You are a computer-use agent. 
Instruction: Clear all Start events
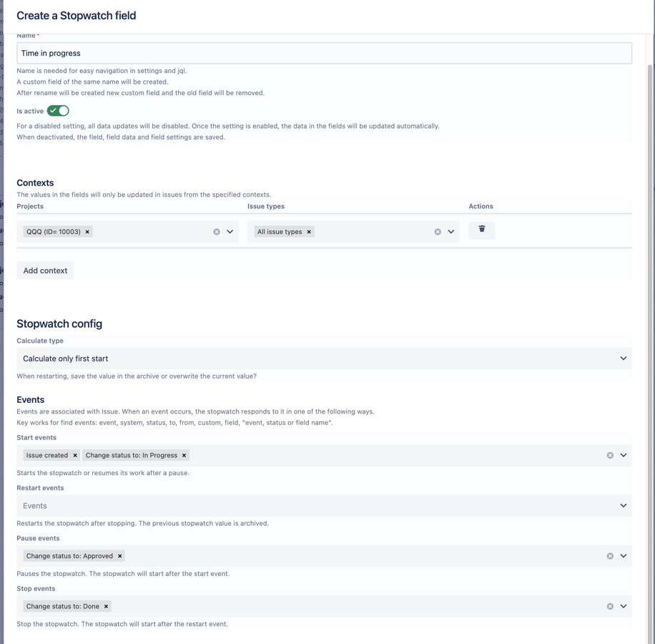610,455
